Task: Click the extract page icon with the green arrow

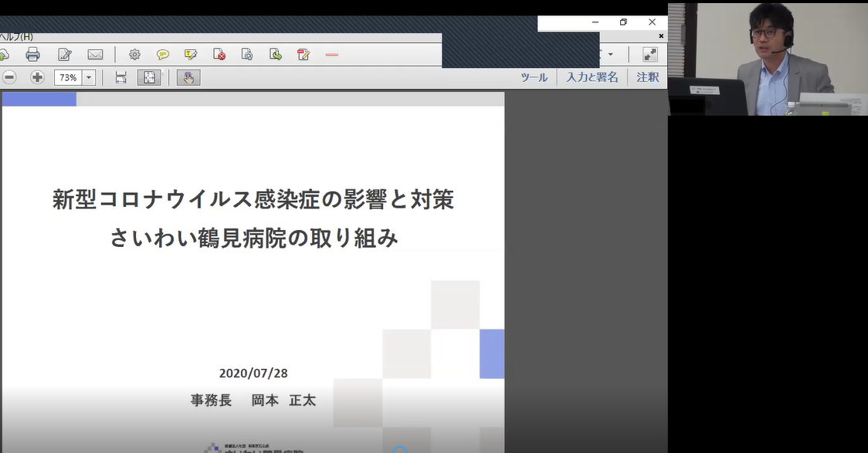Action: click(x=276, y=54)
